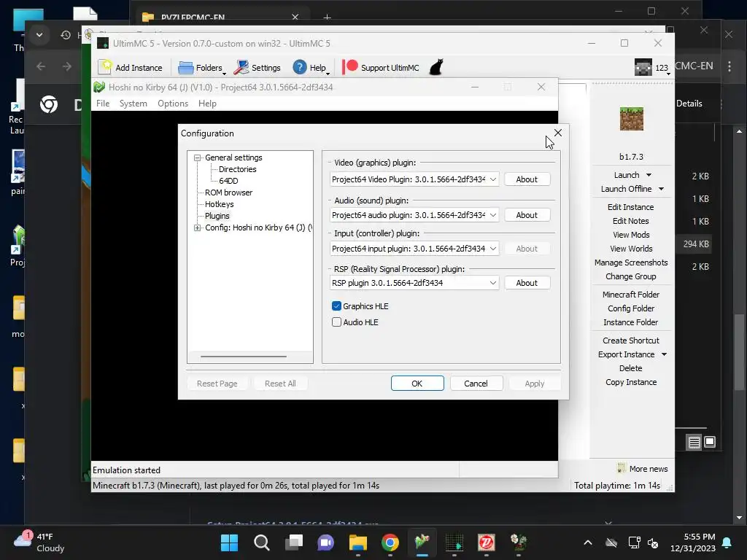The image size is (747, 560).
Task: Open Task View from the taskbar
Action: coord(294,542)
